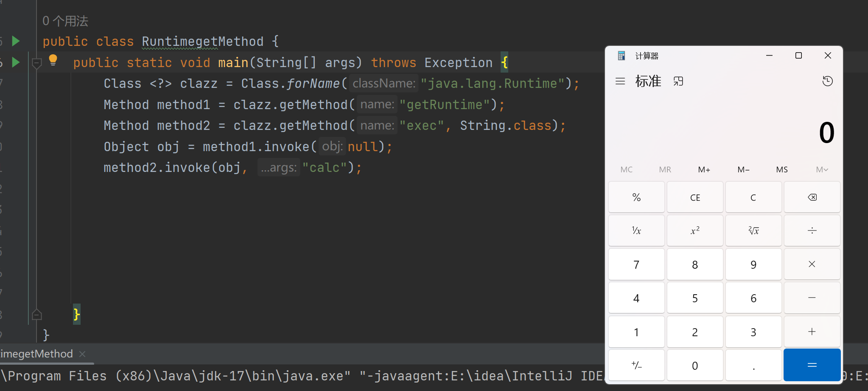Open calculator history with the clock icon
868x391 pixels.
click(827, 81)
